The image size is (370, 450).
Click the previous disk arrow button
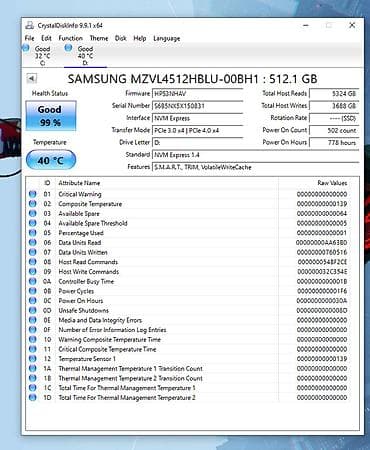[x=31, y=78]
